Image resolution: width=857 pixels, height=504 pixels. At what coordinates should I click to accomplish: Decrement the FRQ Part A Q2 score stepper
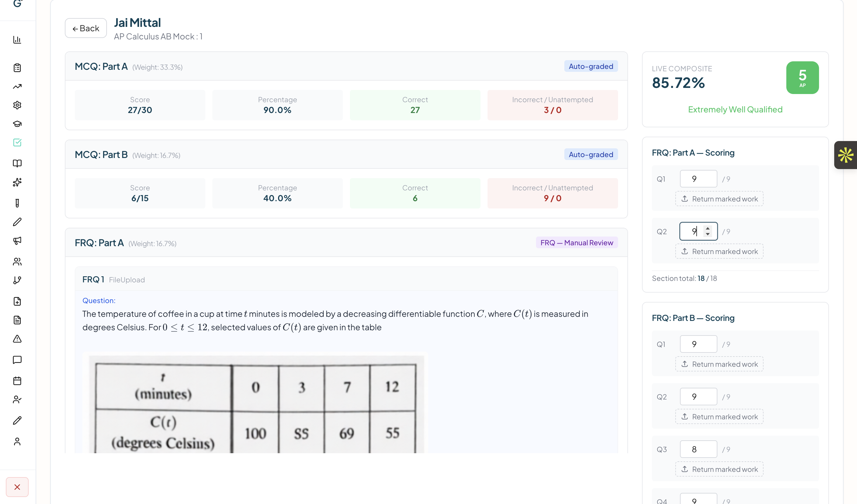[708, 234]
